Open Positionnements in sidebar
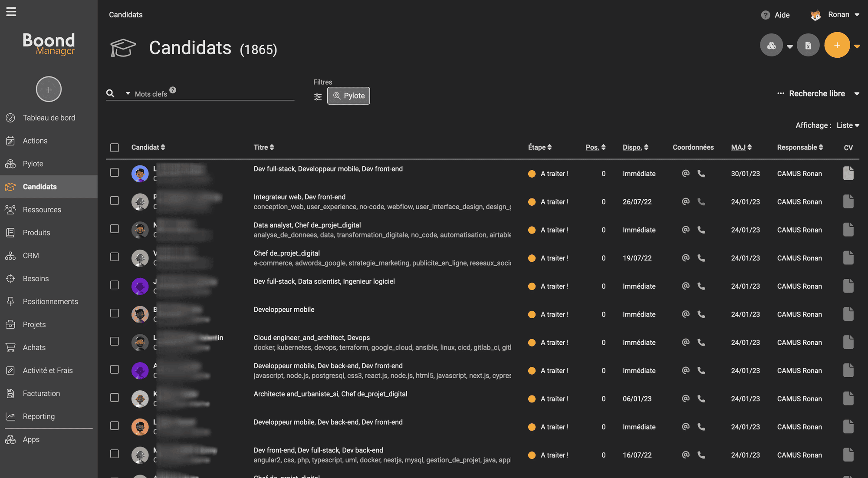This screenshot has width=868, height=478. 49,301
